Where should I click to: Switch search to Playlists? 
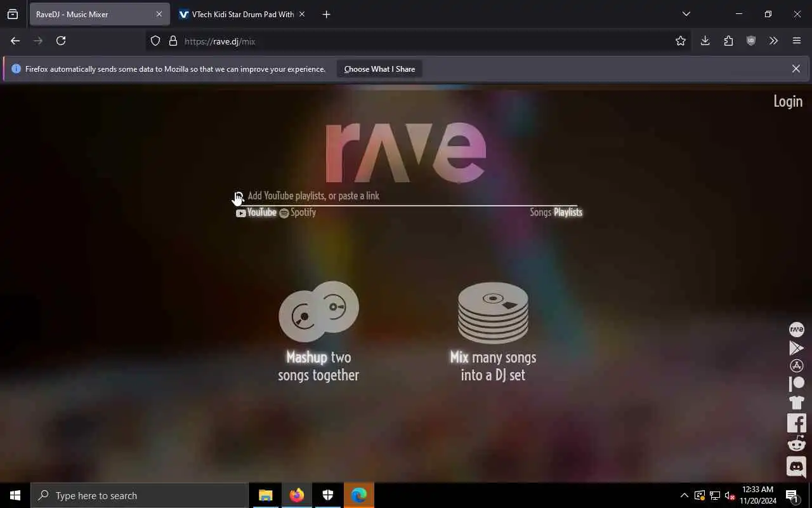point(568,212)
